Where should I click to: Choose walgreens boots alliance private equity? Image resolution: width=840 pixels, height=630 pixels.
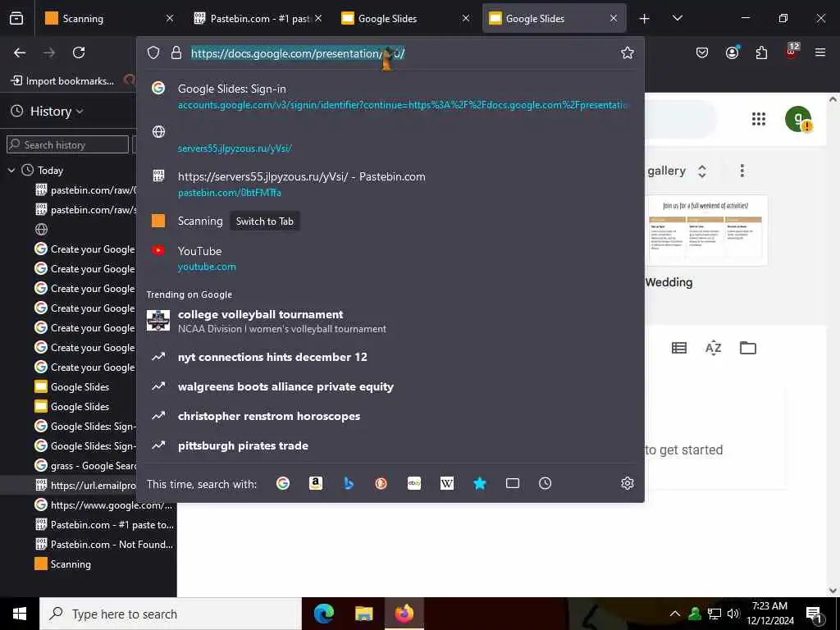click(x=390, y=387)
